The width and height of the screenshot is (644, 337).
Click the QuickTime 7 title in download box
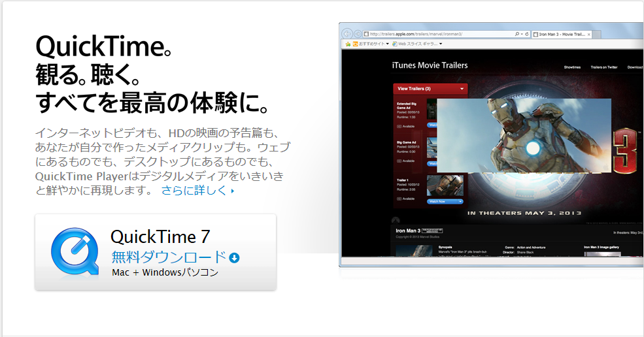pyautogui.click(x=160, y=237)
